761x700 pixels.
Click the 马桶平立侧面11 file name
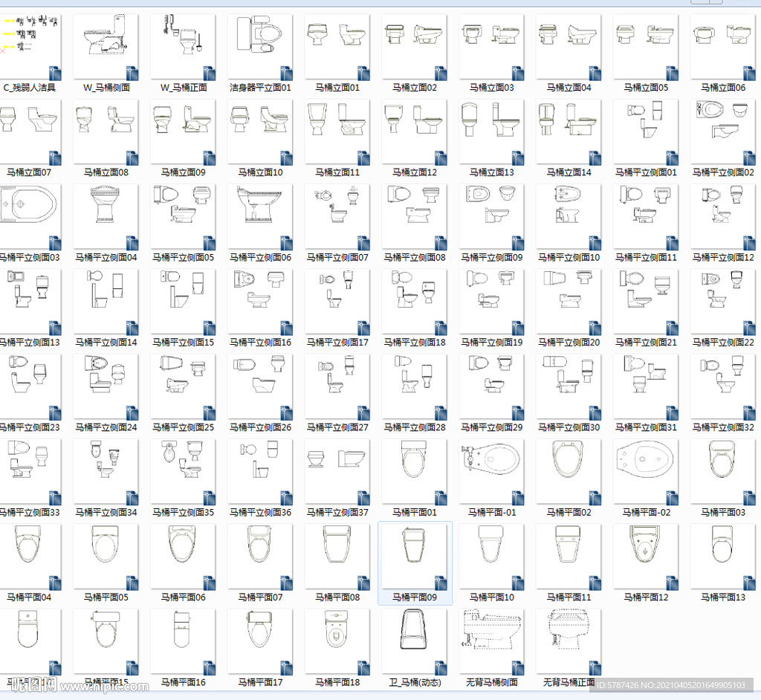point(647,257)
